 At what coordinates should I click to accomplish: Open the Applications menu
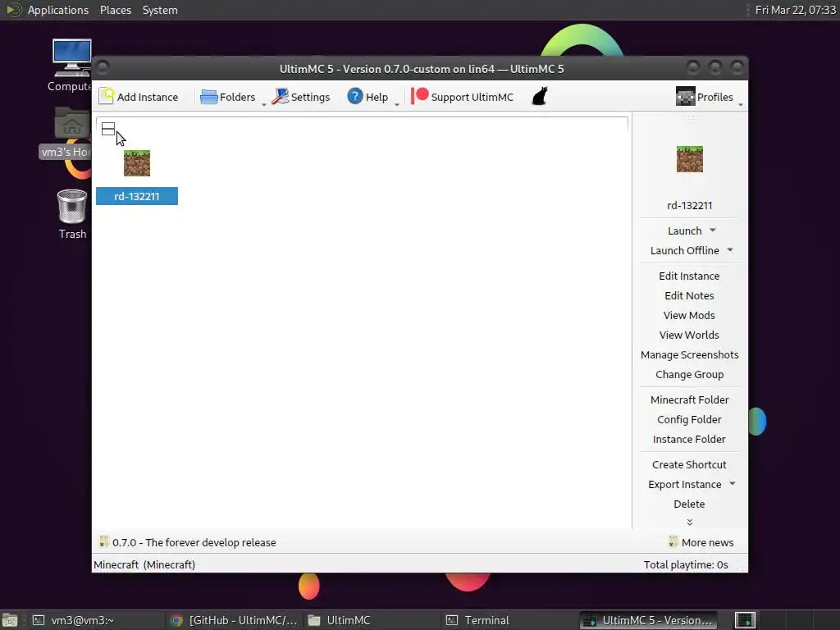[x=58, y=10]
